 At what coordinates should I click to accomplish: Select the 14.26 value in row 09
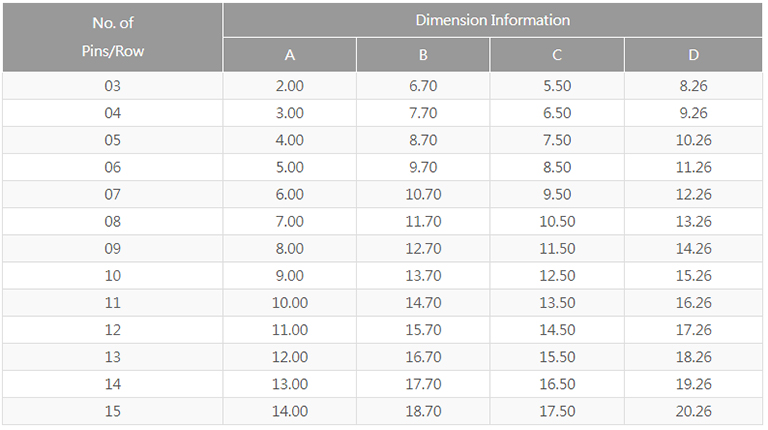click(693, 248)
